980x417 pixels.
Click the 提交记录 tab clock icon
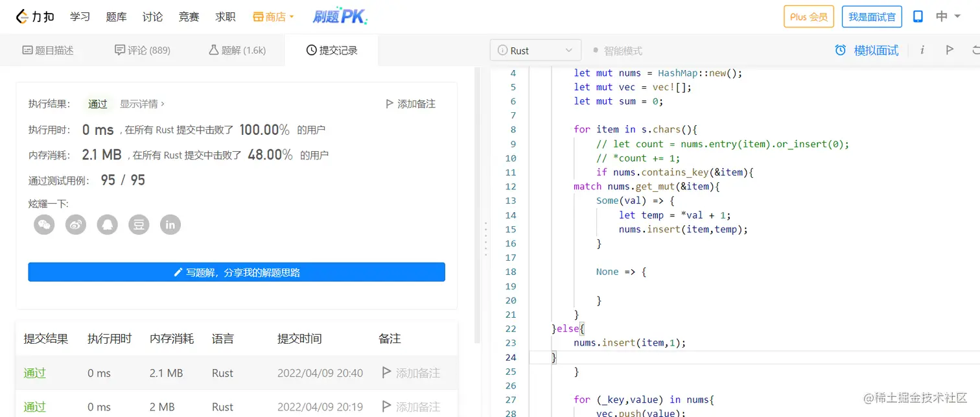point(311,50)
